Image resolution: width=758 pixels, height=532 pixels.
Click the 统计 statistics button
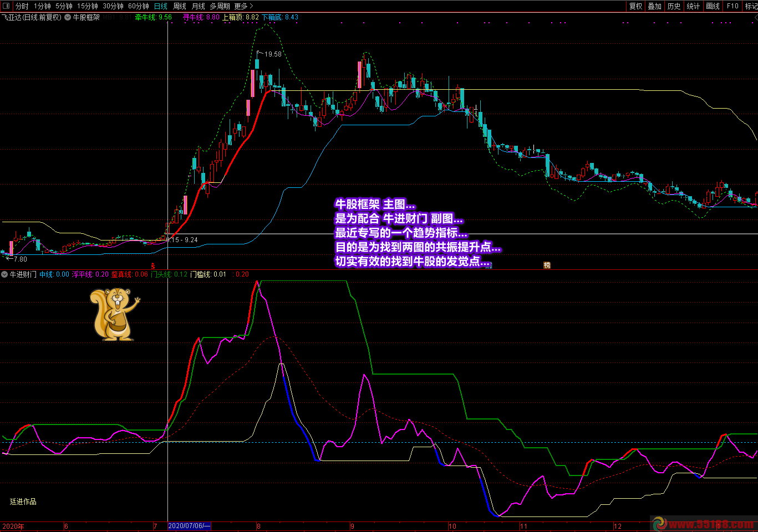click(693, 6)
